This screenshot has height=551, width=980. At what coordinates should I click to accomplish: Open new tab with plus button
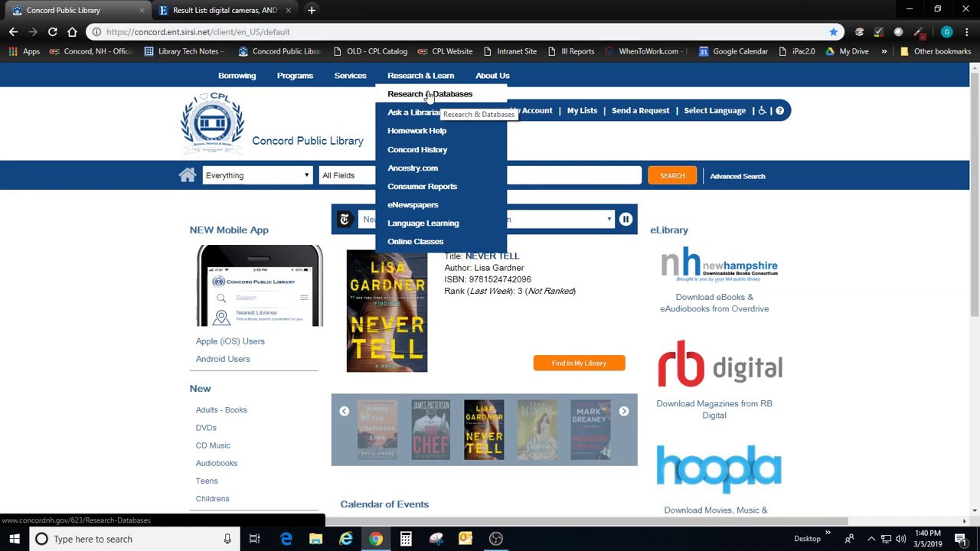tap(312, 10)
